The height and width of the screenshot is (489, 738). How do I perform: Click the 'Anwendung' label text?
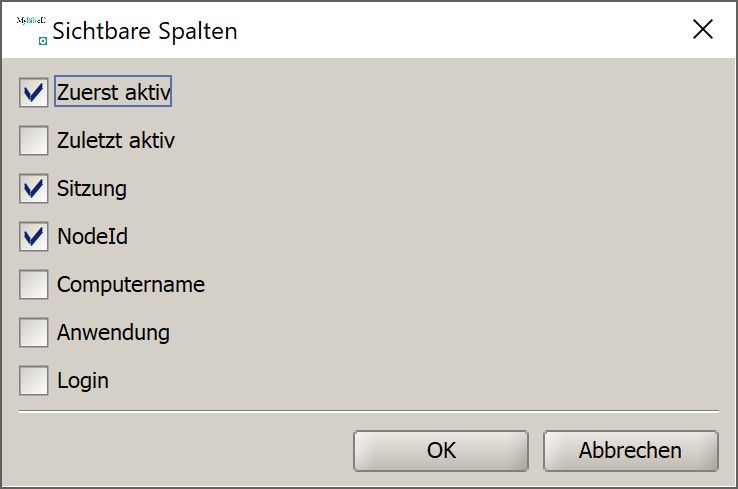pyautogui.click(x=113, y=333)
